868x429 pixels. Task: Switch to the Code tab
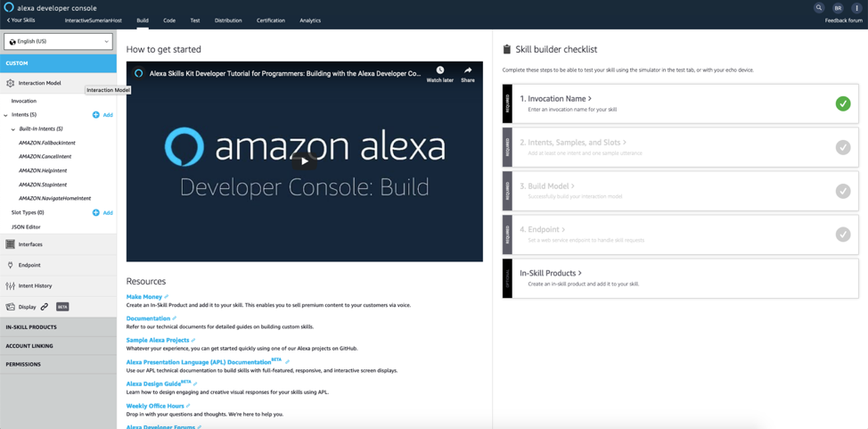169,21
